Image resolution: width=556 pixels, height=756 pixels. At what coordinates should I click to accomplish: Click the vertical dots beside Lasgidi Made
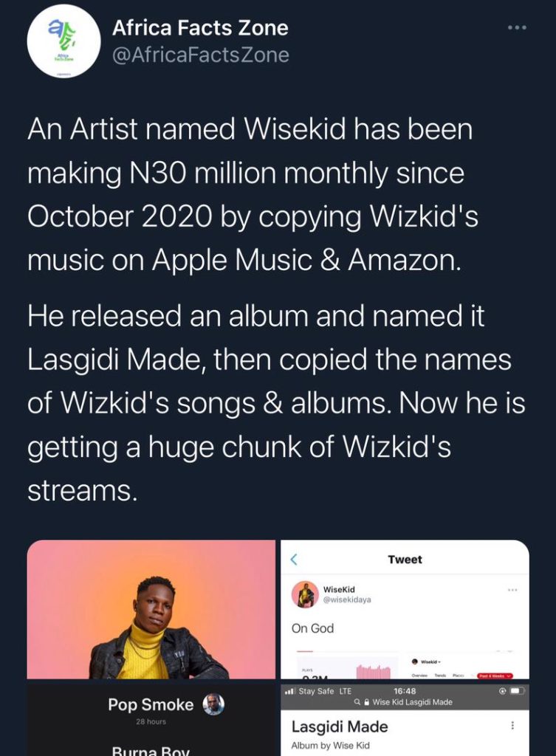(x=512, y=726)
